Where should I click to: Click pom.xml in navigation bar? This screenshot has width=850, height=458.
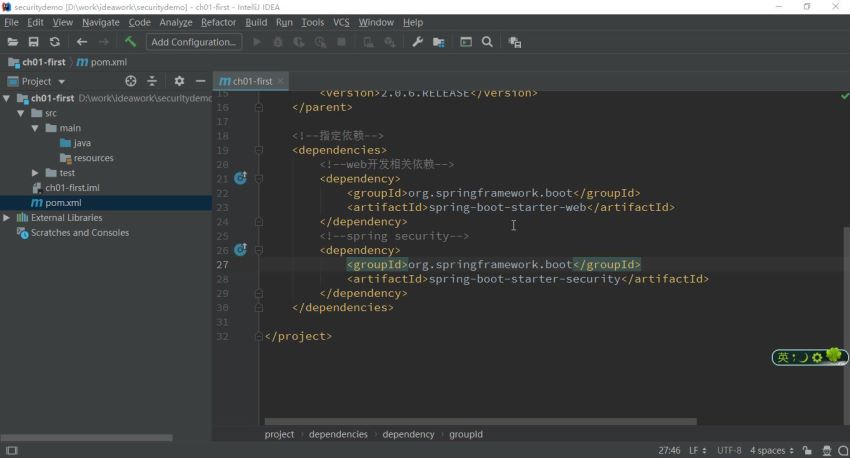pyautogui.click(x=102, y=62)
